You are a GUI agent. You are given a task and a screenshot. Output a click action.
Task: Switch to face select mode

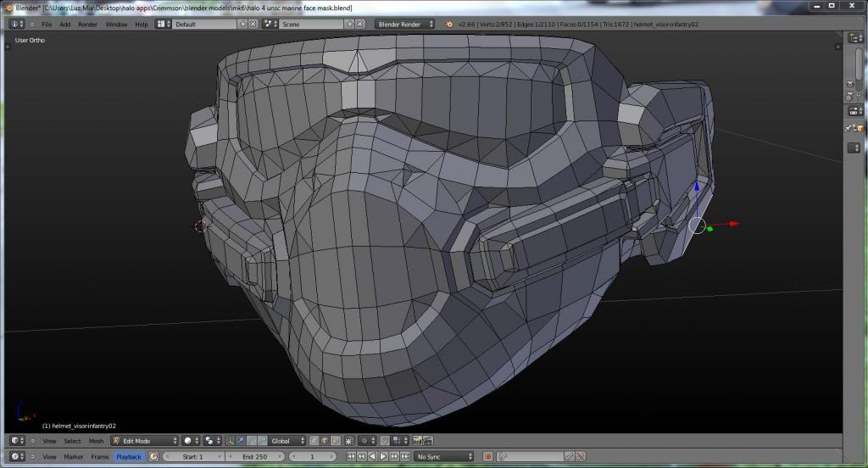click(336, 441)
